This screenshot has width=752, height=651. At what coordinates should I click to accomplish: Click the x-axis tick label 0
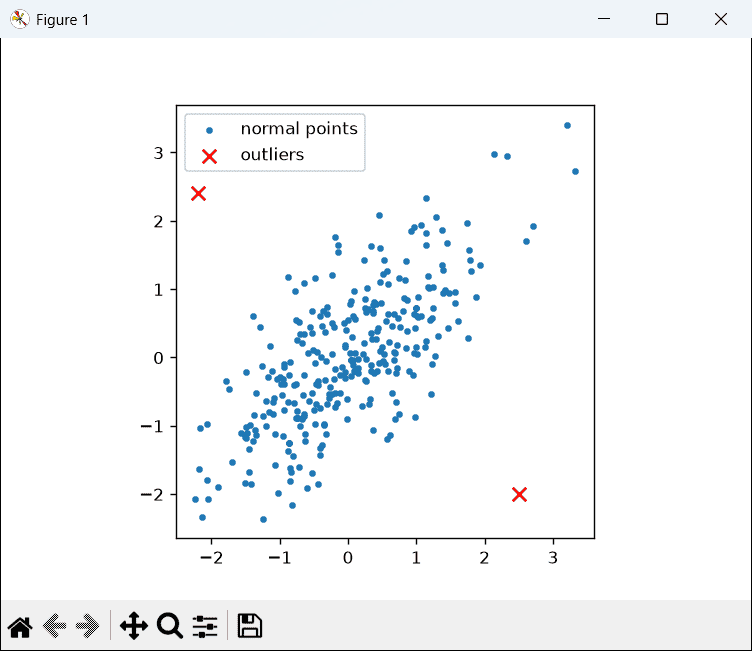[348, 557]
